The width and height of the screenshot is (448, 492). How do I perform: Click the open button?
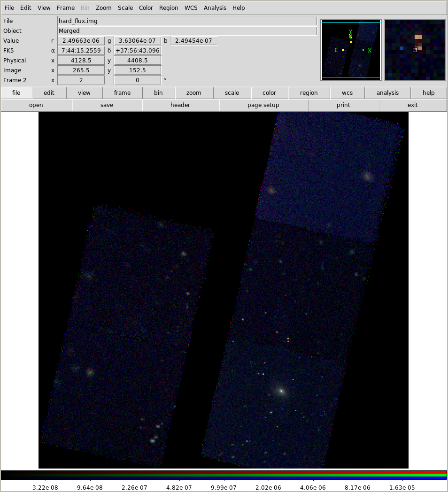[36, 105]
